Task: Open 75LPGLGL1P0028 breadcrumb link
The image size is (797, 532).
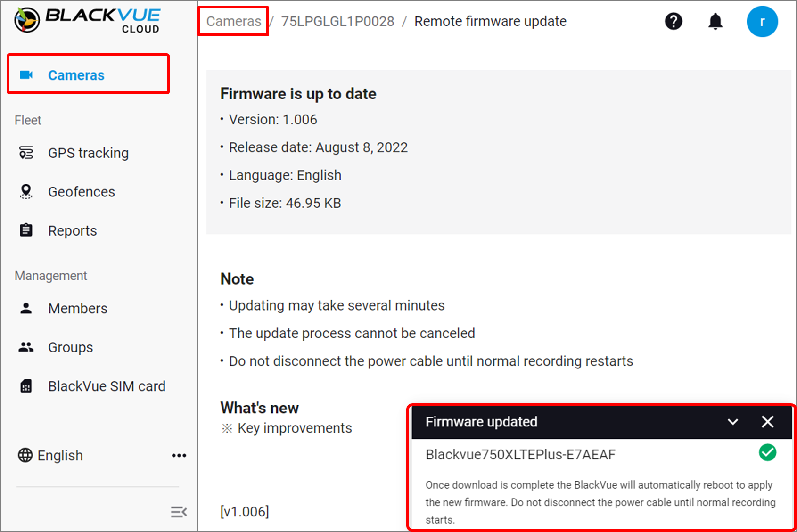Action: (x=338, y=21)
